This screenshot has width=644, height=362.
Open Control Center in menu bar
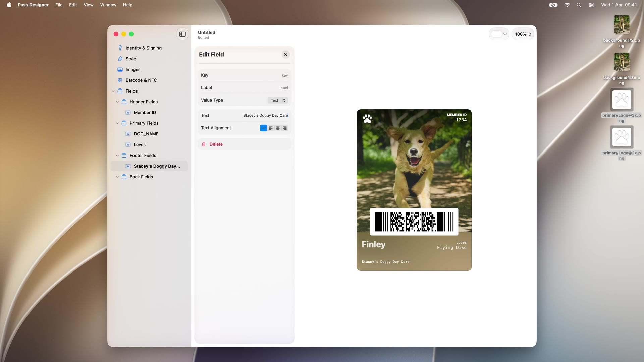point(591,5)
